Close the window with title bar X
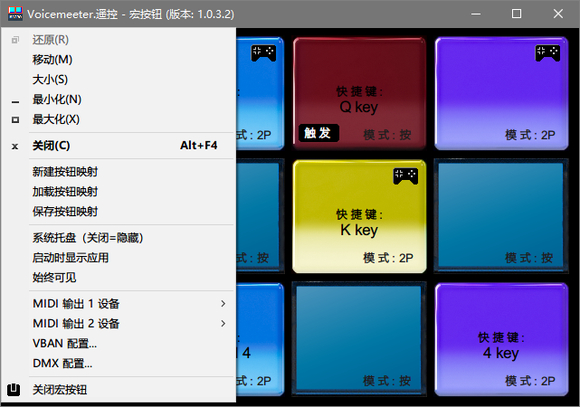 click(558, 14)
